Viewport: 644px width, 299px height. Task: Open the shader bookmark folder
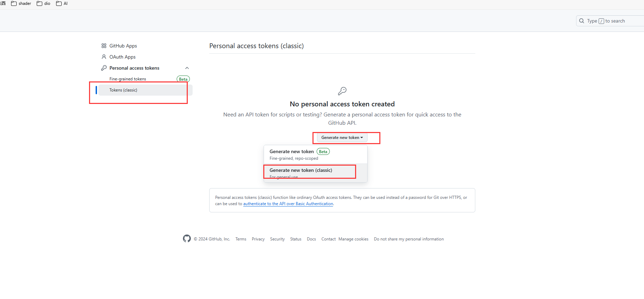pyautogui.click(x=21, y=3)
